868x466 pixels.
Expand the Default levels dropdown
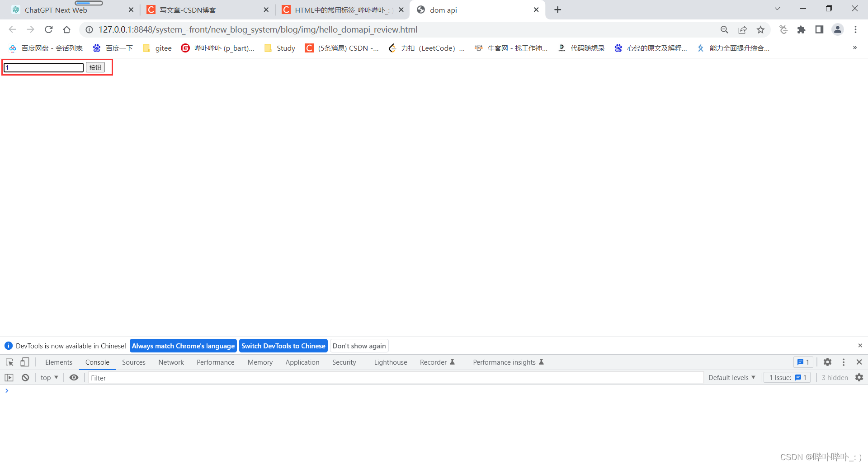click(732, 377)
